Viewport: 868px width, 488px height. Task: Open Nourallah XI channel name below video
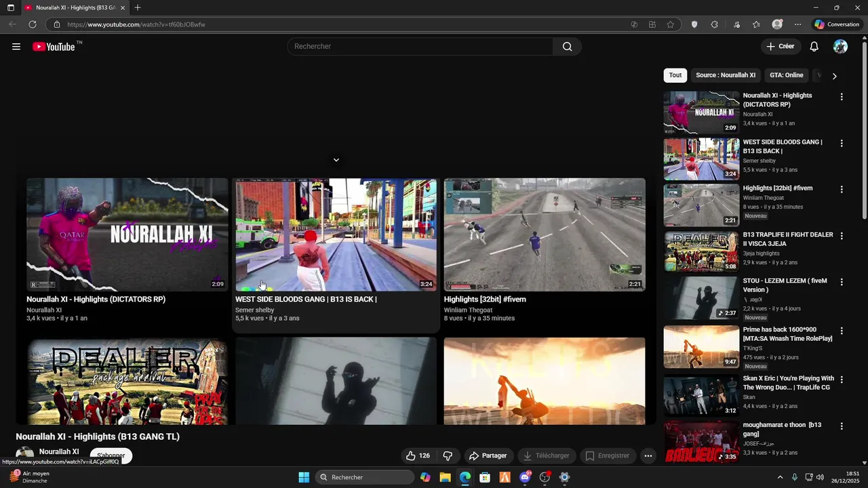coord(59,451)
